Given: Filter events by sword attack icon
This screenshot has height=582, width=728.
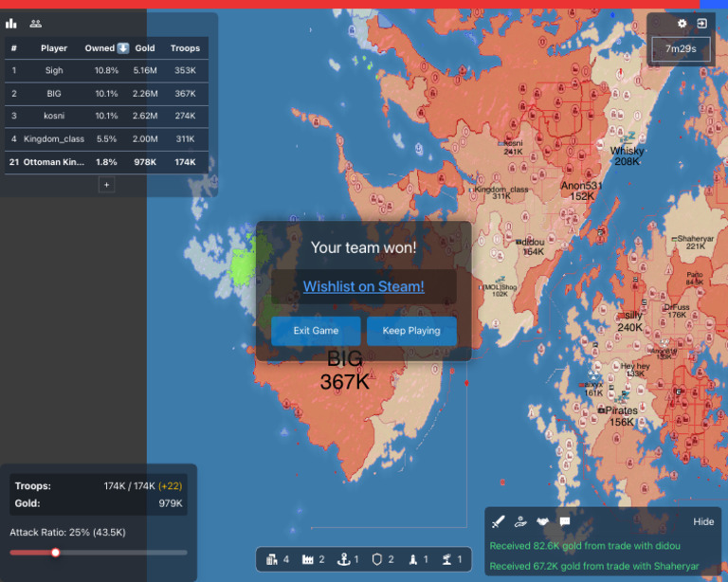Looking at the screenshot, I should coord(500,521).
